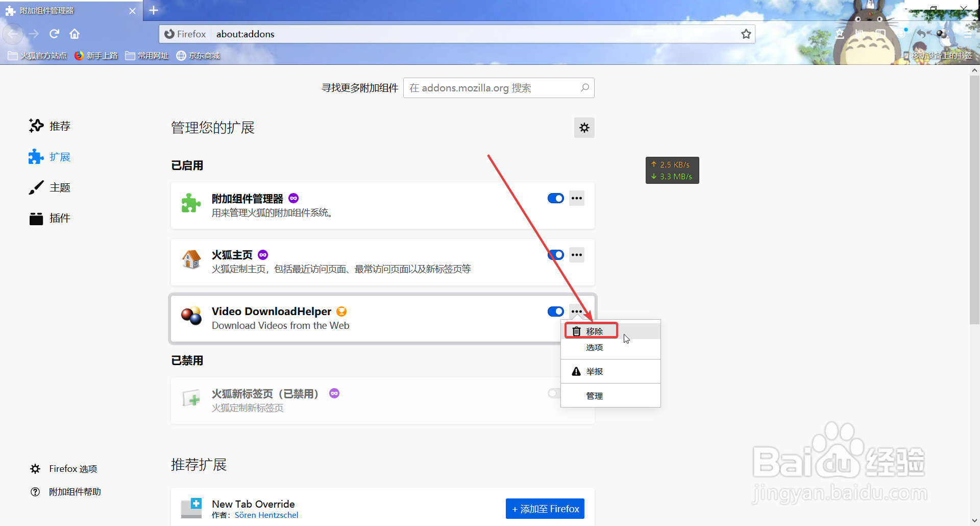Click the vertical page scrollbar
The width and height of the screenshot is (980, 526).
pos(974,199)
